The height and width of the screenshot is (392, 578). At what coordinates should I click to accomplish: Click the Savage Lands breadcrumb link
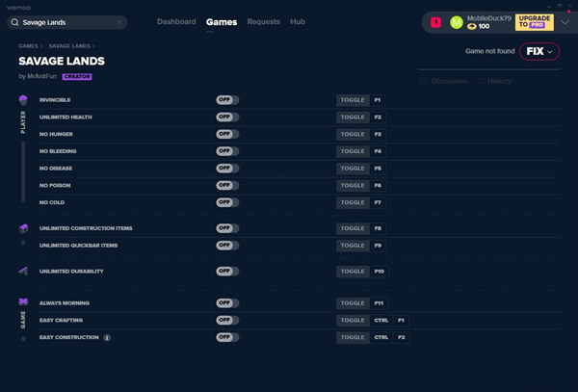tap(69, 46)
